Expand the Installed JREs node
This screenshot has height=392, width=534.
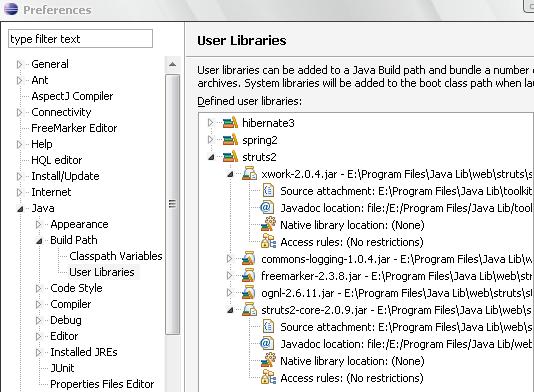coord(38,352)
